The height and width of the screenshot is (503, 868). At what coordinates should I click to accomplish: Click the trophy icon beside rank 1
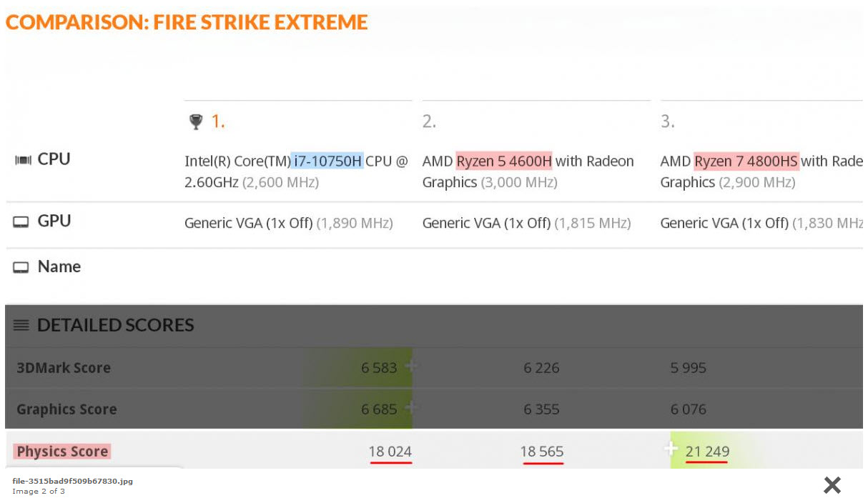pyautogui.click(x=196, y=122)
